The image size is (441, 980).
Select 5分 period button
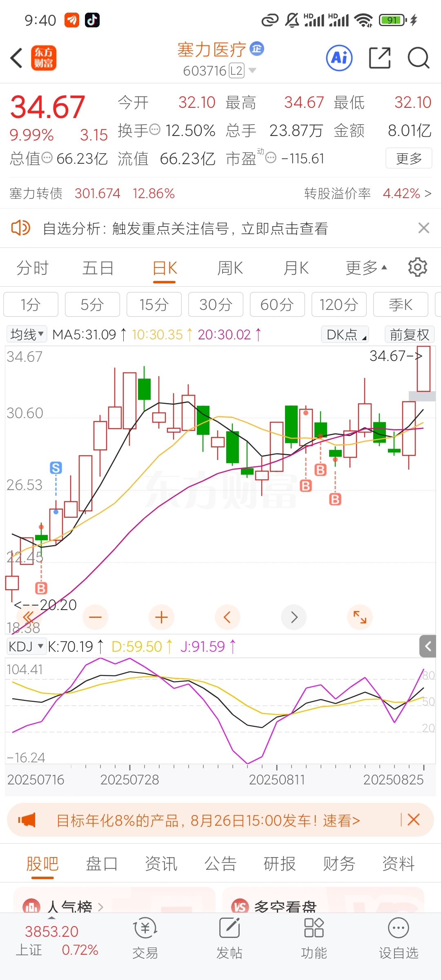point(92,304)
